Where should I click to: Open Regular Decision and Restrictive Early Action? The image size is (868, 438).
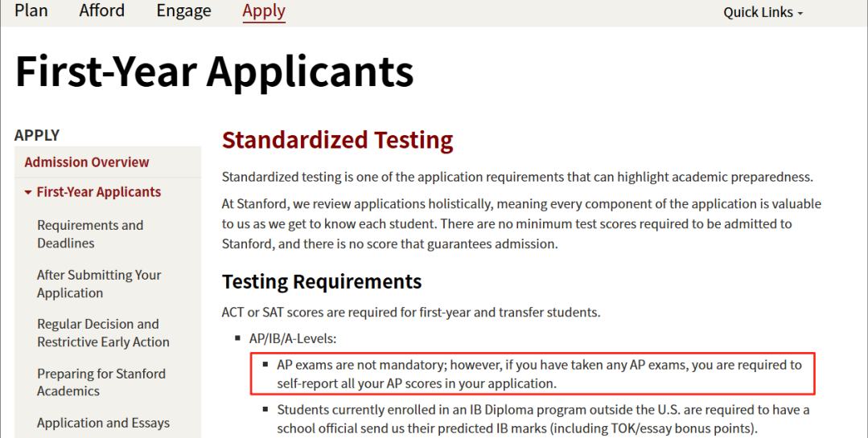pyautogui.click(x=103, y=333)
